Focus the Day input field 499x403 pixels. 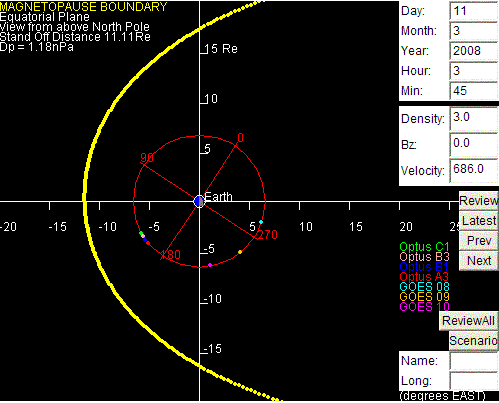pos(474,11)
